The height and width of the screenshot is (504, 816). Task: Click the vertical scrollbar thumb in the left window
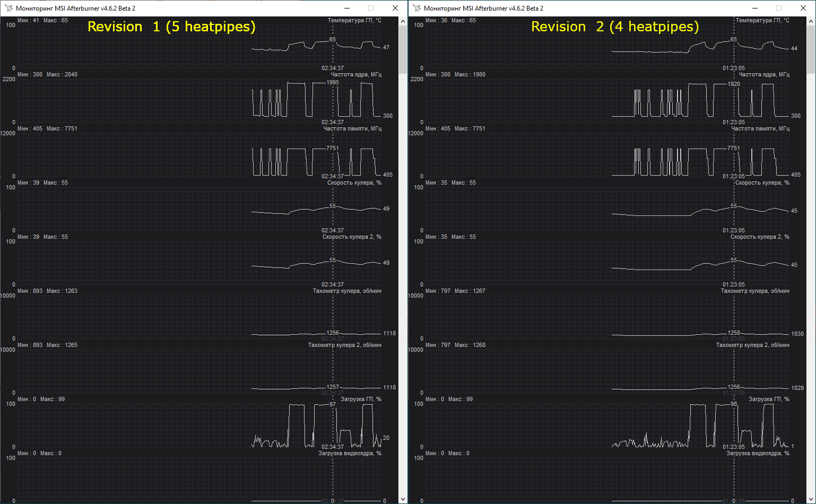[403, 50]
